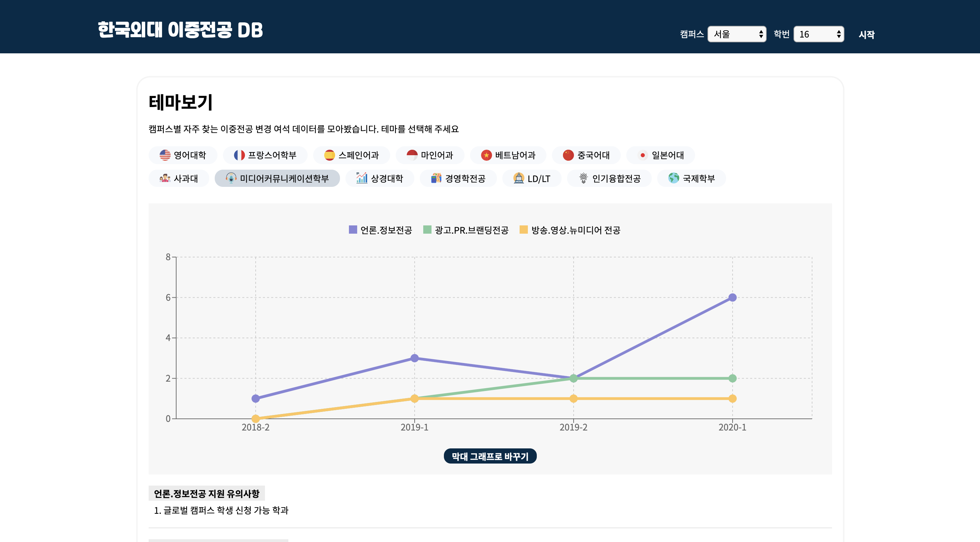Click the yellow data point at 2019-2

[x=573, y=398]
